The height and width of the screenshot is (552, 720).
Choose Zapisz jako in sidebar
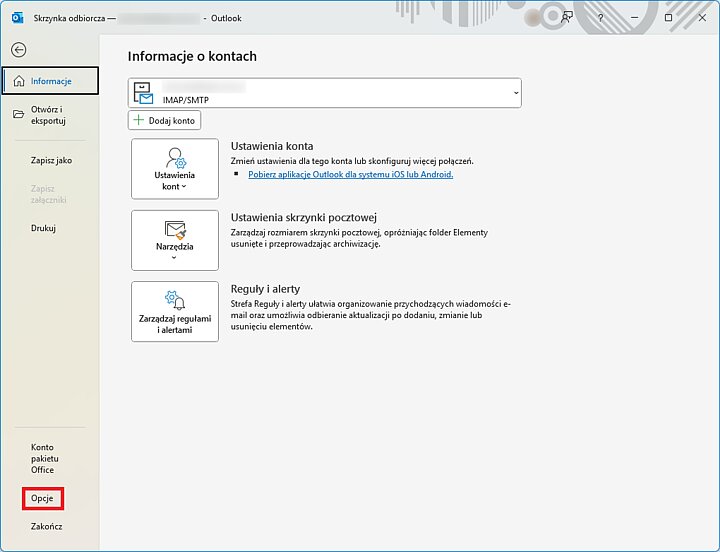(x=51, y=160)
